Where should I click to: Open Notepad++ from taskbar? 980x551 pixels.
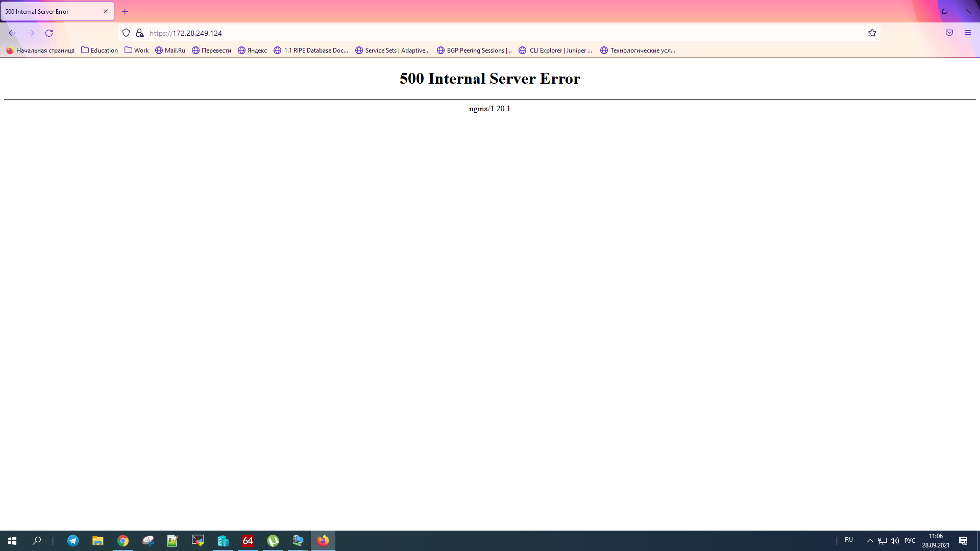[173, 541]
